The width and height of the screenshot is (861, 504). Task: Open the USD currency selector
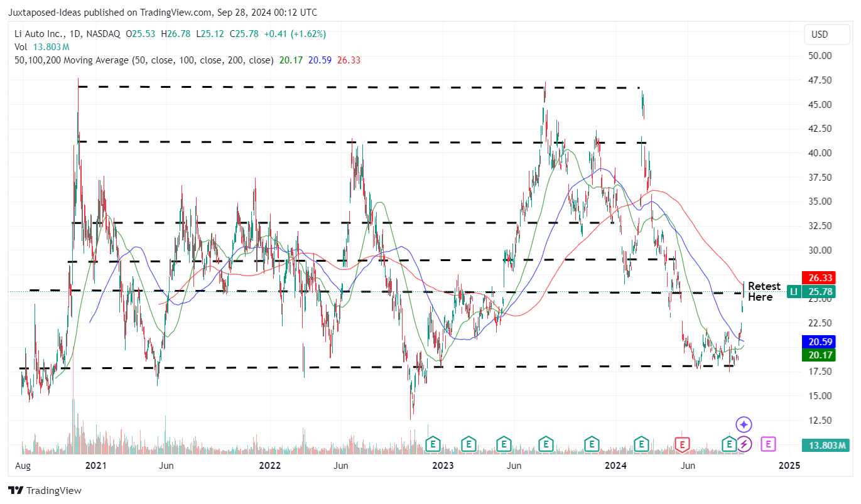(826, 35)
